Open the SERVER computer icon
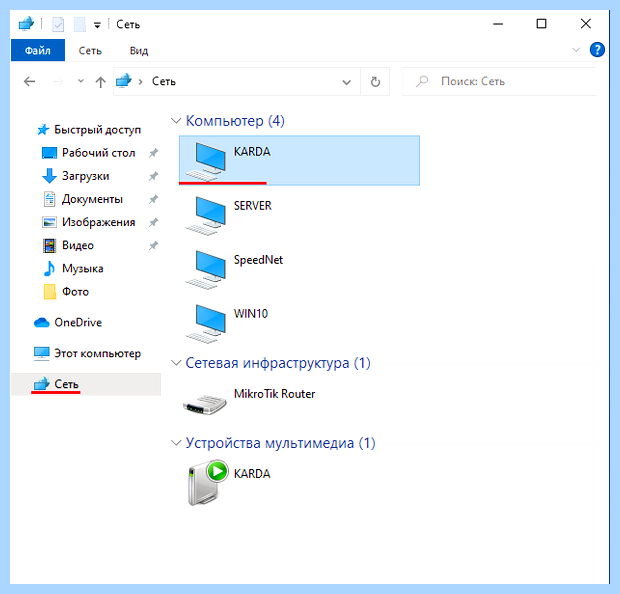 [x=206, y=216]
